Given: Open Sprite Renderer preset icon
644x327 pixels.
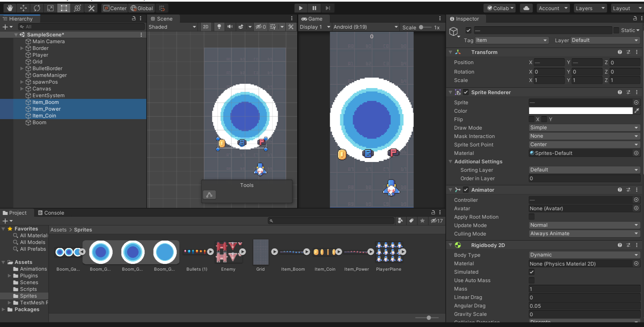Looking at the screenshot, I should 628,92.
